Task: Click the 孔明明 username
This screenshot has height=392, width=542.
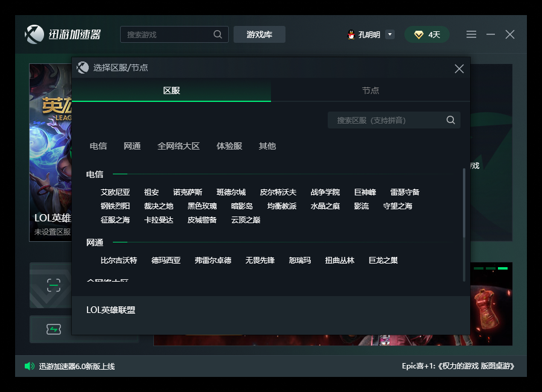Action: [x=369, y=34]
